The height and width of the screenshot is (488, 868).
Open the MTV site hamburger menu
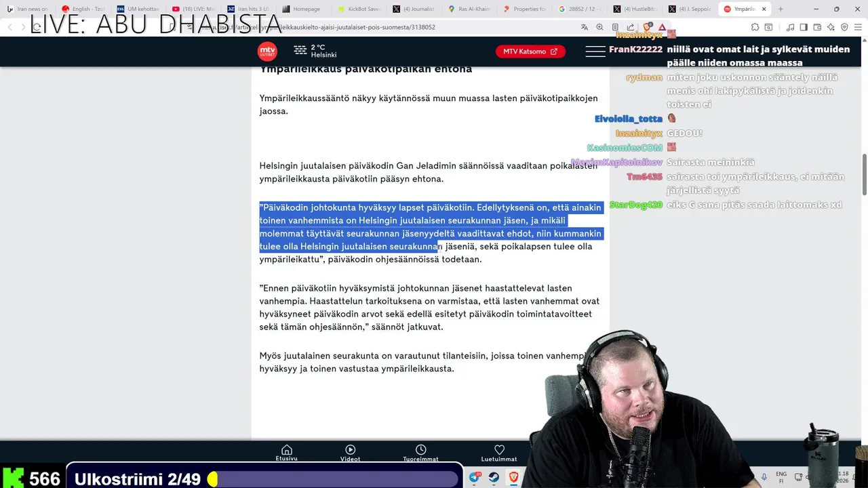[595, 52]
